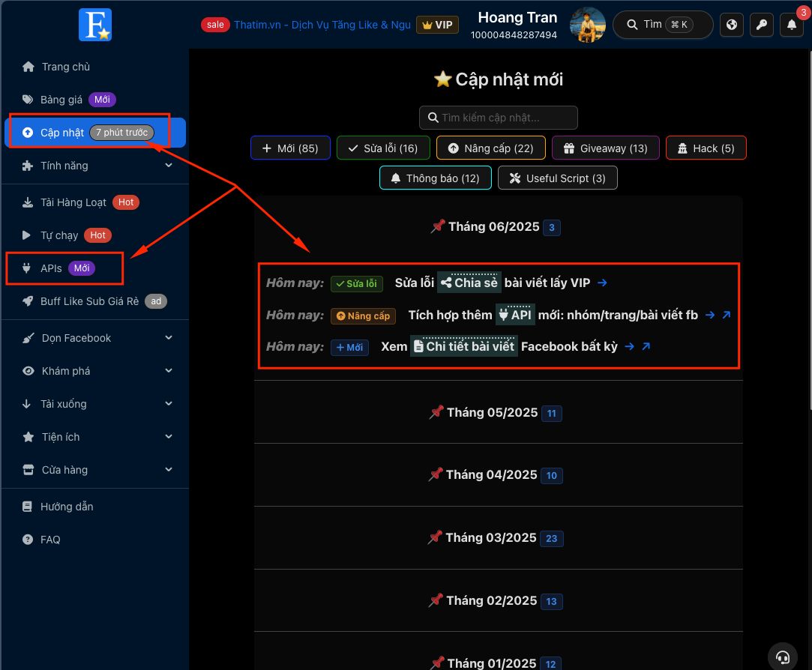Expand the Tháng 05/2025 section
The image size is (812, 670).
498,413
